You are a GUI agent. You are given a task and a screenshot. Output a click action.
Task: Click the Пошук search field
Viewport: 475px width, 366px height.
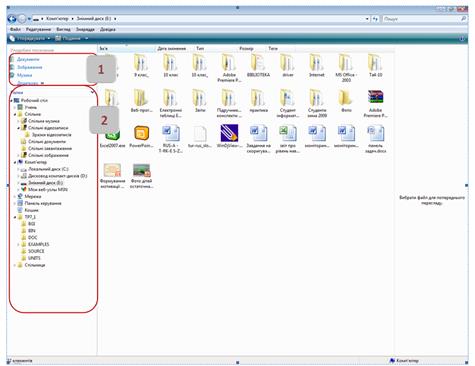421,19
